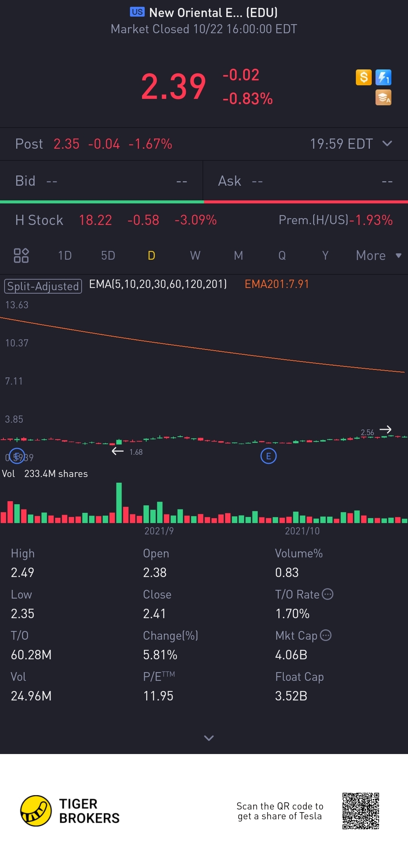Screen dimensions: 408x868
Task: Tap the earnings E marker at chart left
Action: (x=17, y=456)
